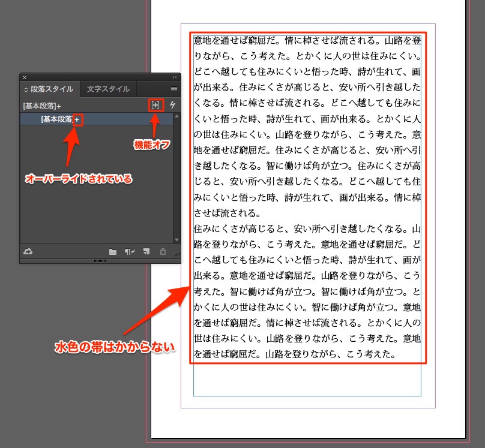Create a new paragraph style
Viewport: 485px width, 448px height.
pos(146,252)
